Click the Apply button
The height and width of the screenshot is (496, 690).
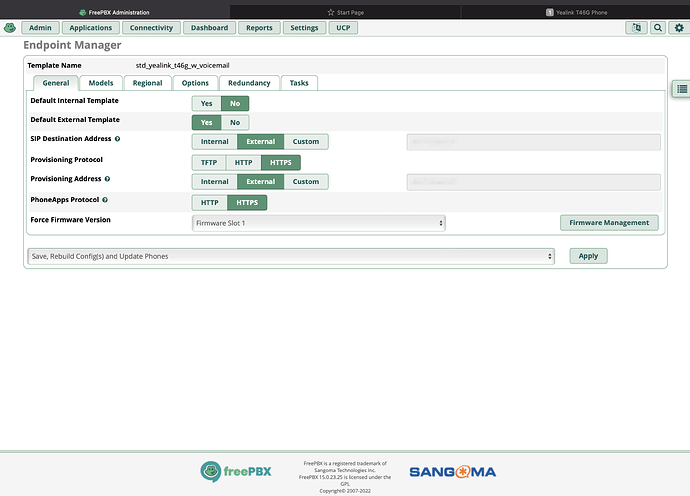click(x=588, y=256)
